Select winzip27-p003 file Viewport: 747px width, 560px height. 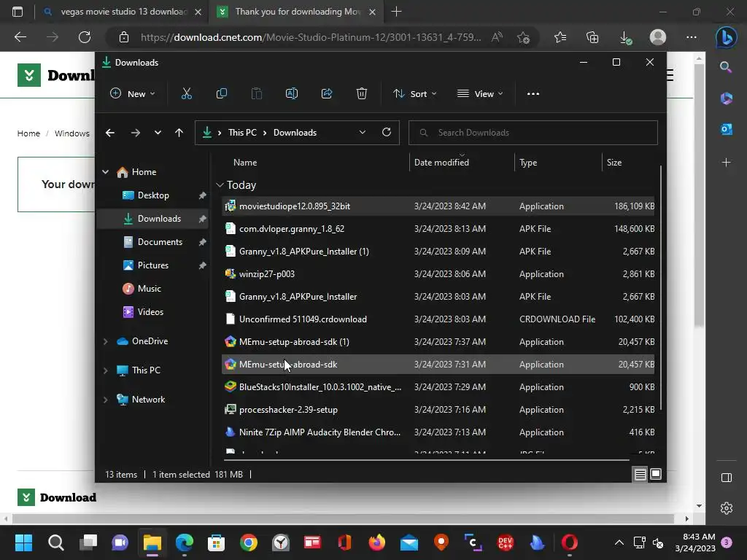[x=438, y=274]
